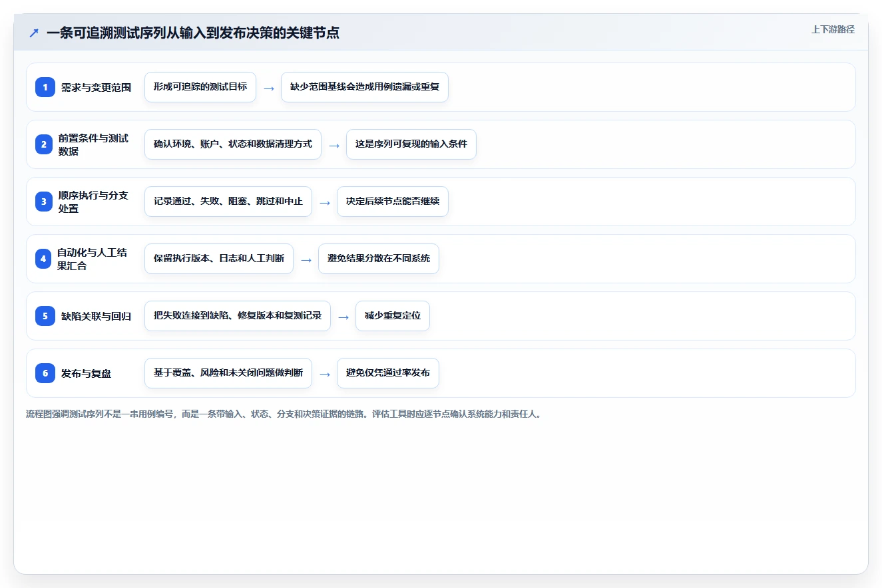Click the title 一条可追溯测试序列从输入到发布决策的关键节点
The image size is (882, 588).
click(193, 33)
